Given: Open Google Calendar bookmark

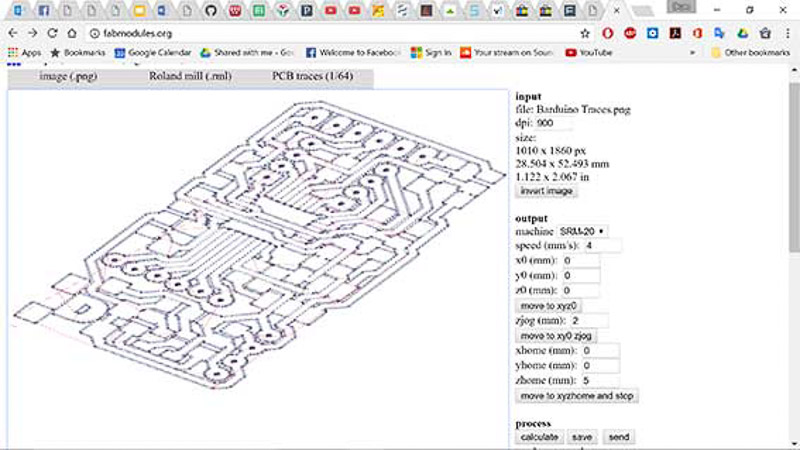Looking at the screenshot, I should pos(153,53).
